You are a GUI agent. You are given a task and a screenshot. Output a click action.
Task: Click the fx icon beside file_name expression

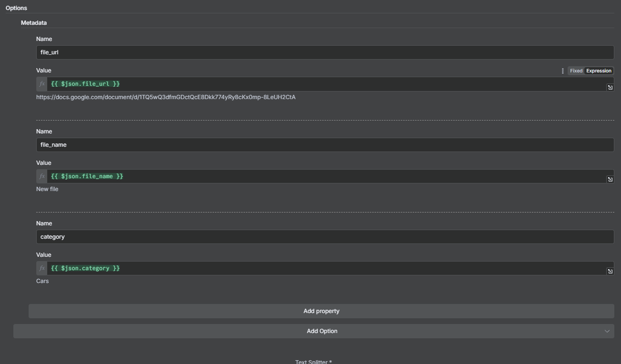[42, 176]
